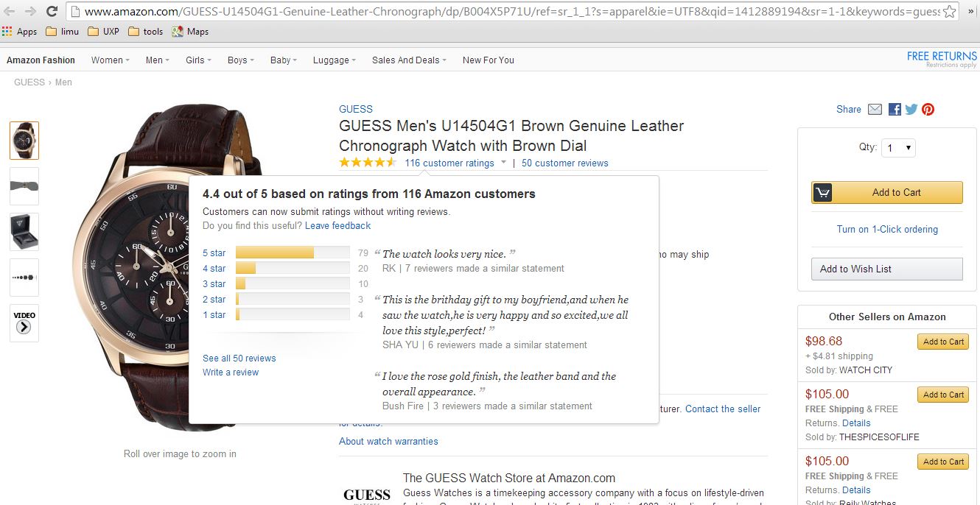The width and height of the screenshot is (980, 505).
Task: Open About watch warranties
Action: click(388, 442)
